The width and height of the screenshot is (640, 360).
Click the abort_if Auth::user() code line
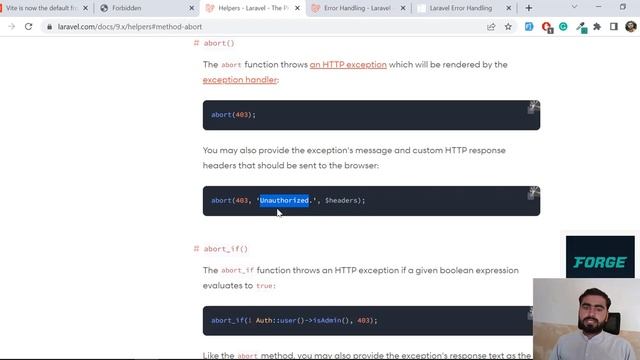tap(294, 320)
